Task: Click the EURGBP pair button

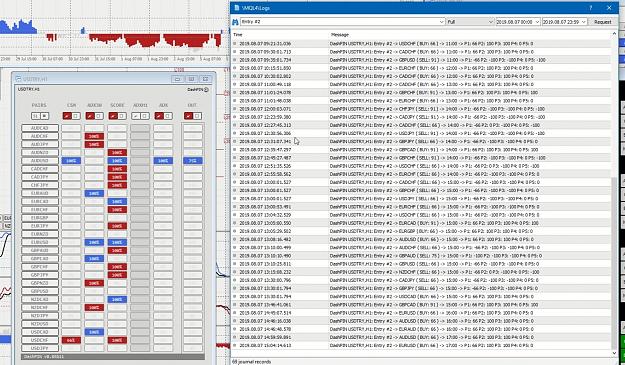Action: 40,218
